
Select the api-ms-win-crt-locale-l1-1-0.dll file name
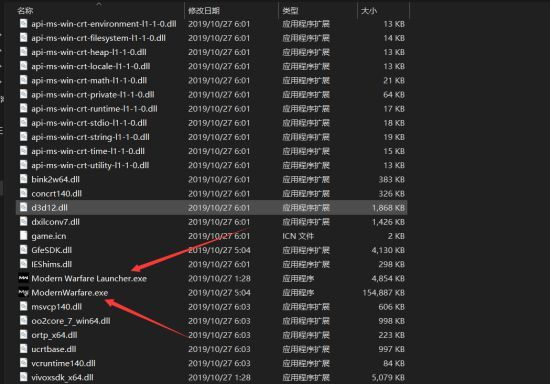pos(90,66)
